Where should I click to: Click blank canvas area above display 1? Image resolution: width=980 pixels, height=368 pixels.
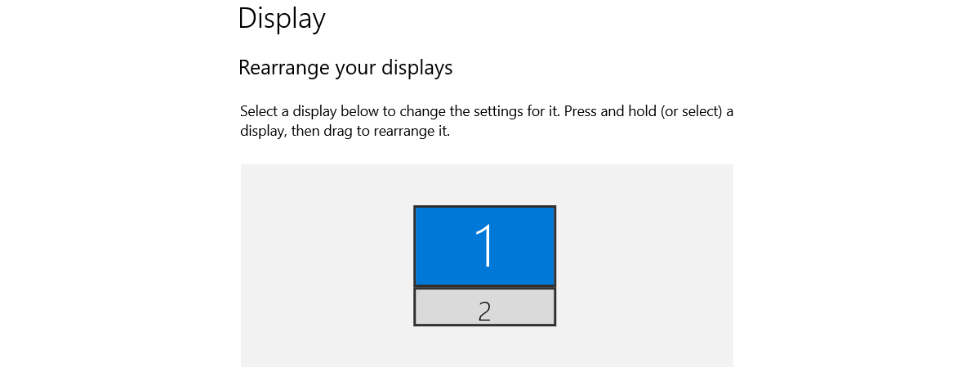[484, 184]
